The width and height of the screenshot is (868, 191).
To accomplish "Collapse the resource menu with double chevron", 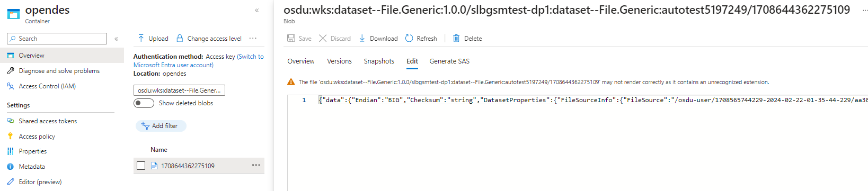I will tap(256, 10).
